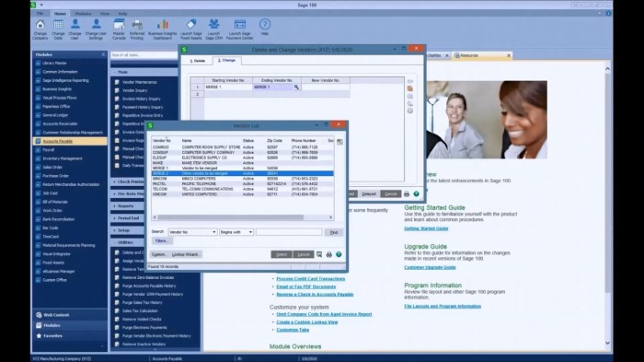Open the title bar dropdown beside the Sage logo
The height and width of the screenshot is (362, 644).
tap(41, 5)
